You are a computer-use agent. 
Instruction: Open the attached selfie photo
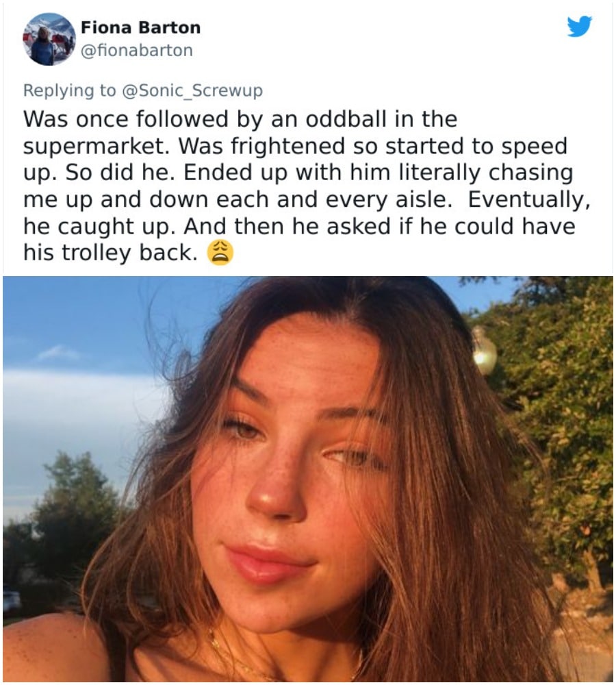click(x=308, y=480)
